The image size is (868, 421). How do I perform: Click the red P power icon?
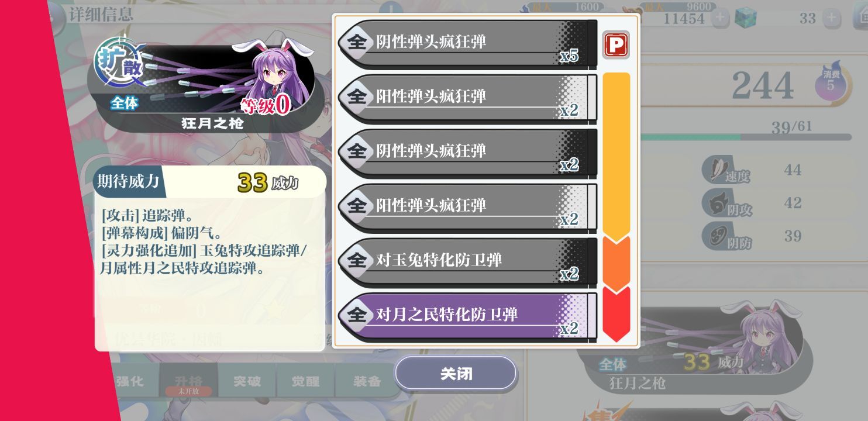(616, 45)
